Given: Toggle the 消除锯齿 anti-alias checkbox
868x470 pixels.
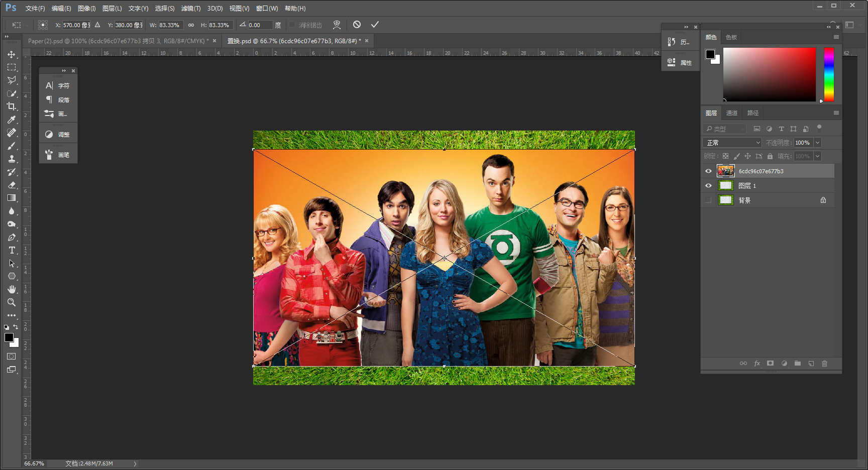Looking at the screenshot, I should coord(292,25).
